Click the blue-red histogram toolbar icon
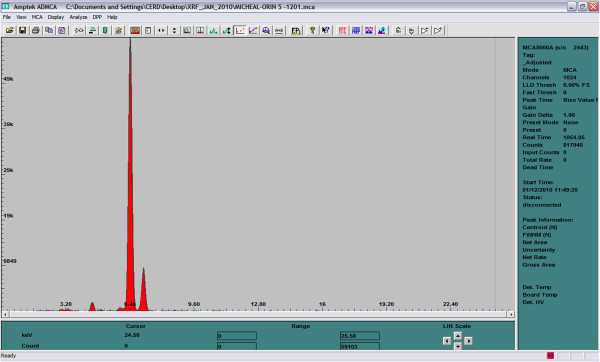The image size is (600, 362). click(382, 30)
